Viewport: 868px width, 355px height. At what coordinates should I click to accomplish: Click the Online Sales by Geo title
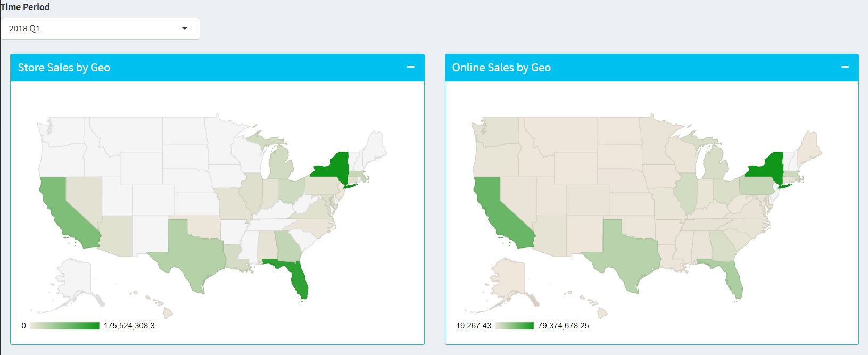coord(501,68)
